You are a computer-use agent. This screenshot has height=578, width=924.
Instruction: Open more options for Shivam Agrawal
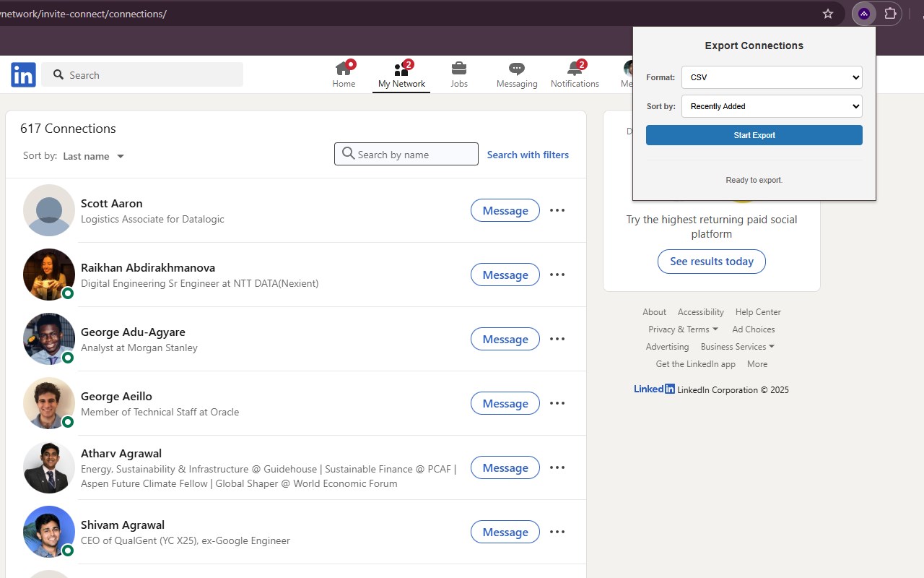click(557, 532)
